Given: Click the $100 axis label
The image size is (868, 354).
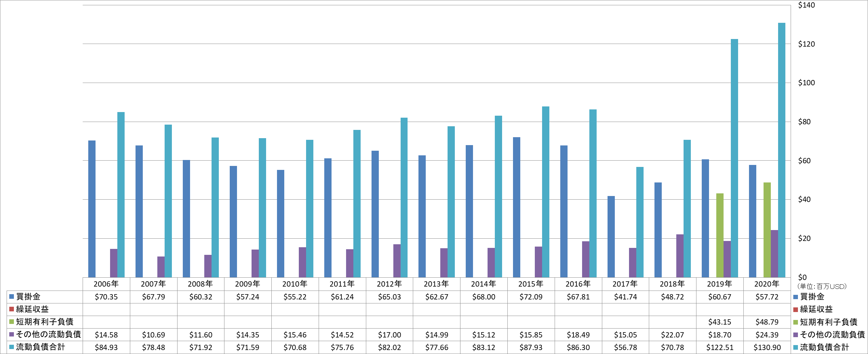Looking at the screenshot, I should (806, 83).
